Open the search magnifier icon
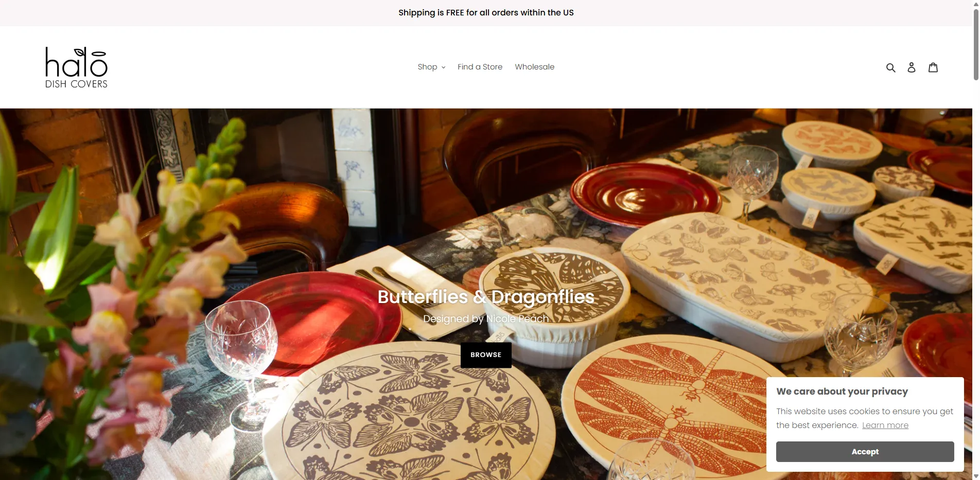The width and height of the screenshot is (980, 480). (x=890, y=67)
